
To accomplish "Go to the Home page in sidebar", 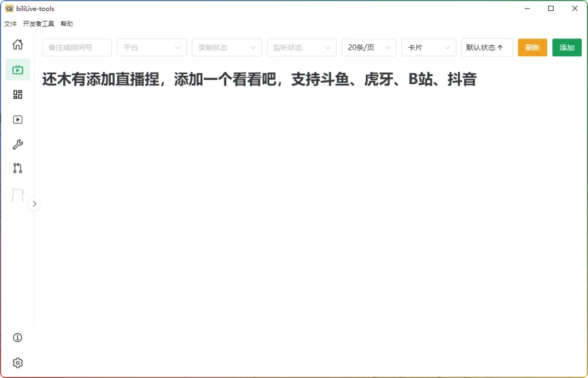I will [x=18, y=45].
